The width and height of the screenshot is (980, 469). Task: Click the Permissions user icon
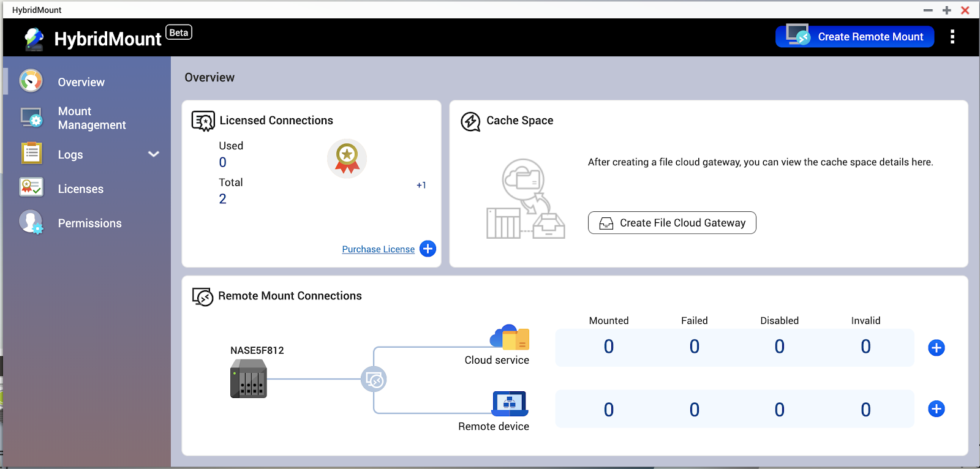point(31,222)
